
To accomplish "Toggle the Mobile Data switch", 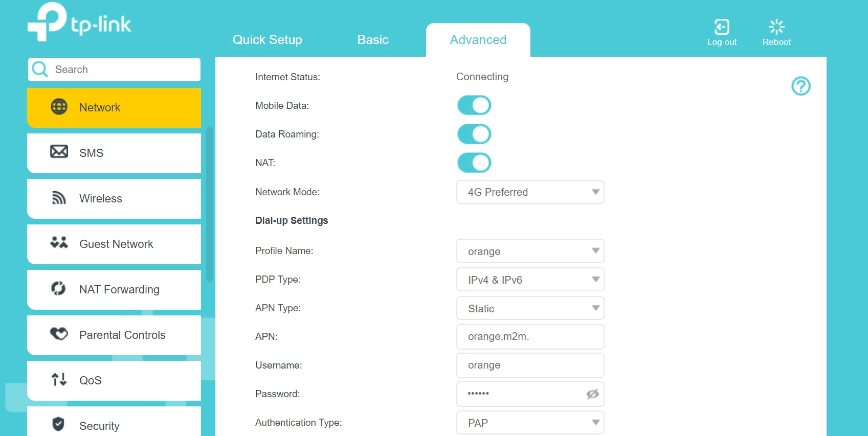I will (474, 105).
